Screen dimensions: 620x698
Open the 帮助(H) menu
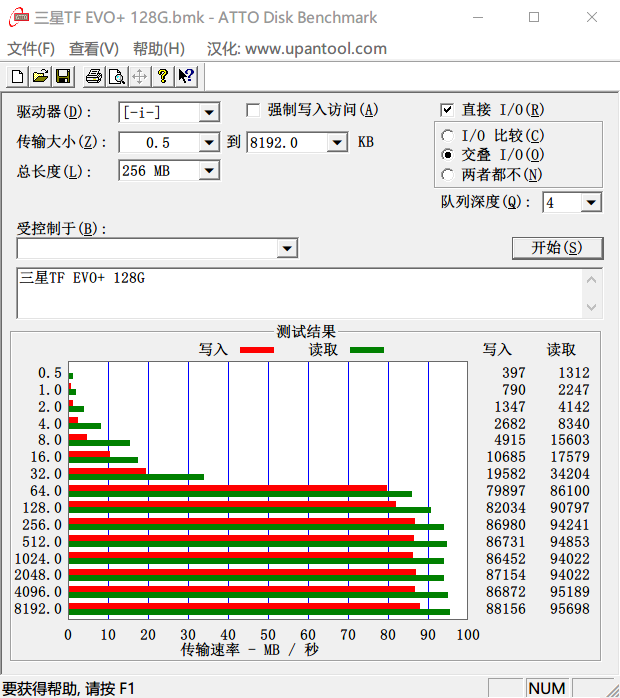pos(159,49)
